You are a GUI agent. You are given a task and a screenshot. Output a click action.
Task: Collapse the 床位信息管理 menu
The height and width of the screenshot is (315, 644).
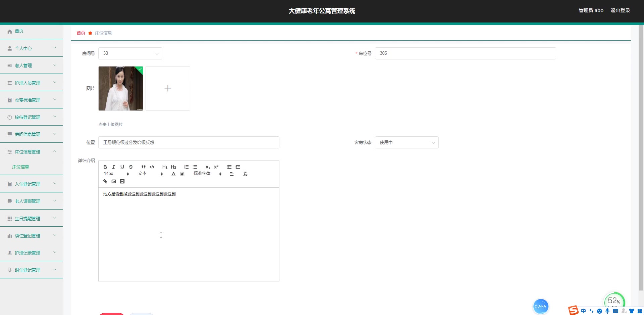click(x=31, y=152)
